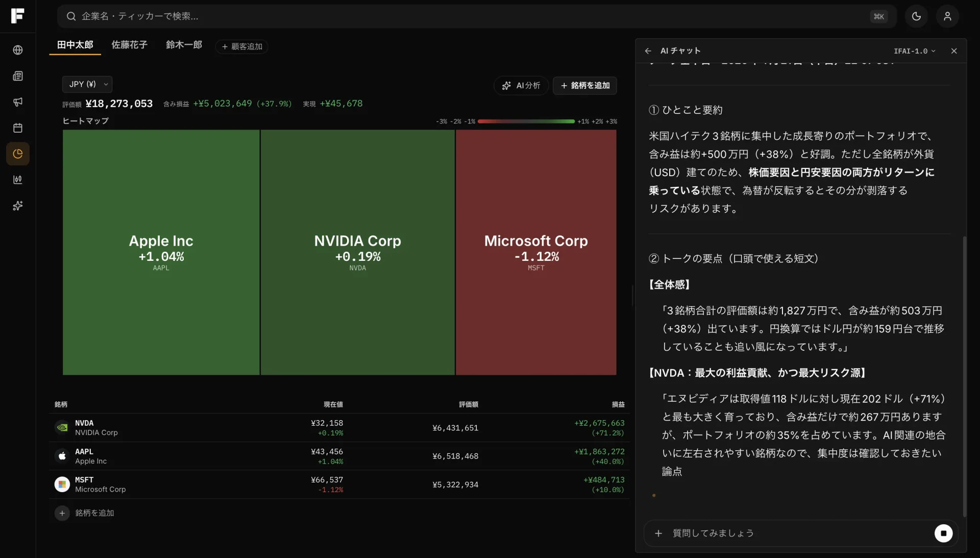Viewport: 980px width, 558px height.
Task: Toggle dark mode moon button
Action: (x=916, y=16)
